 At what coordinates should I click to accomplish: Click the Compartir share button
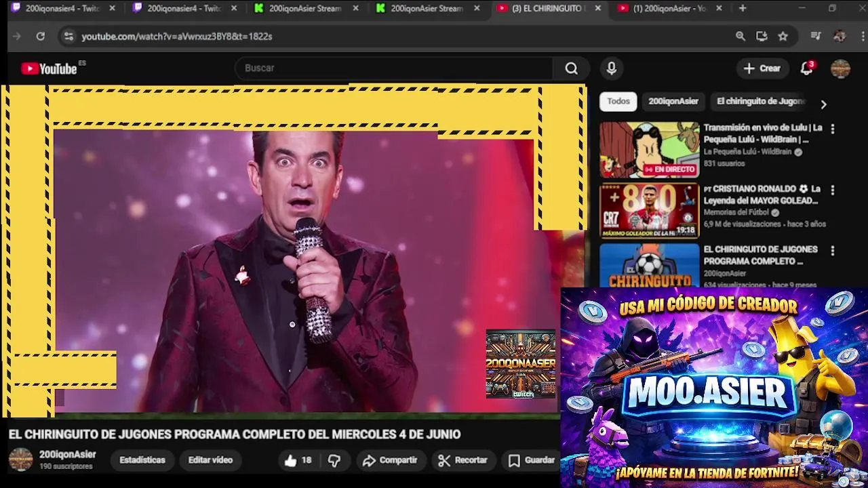(x=390, y=460)
